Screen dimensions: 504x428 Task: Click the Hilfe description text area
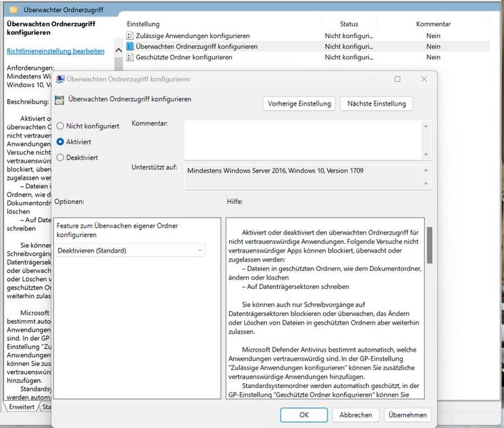(x=325, y=308)
